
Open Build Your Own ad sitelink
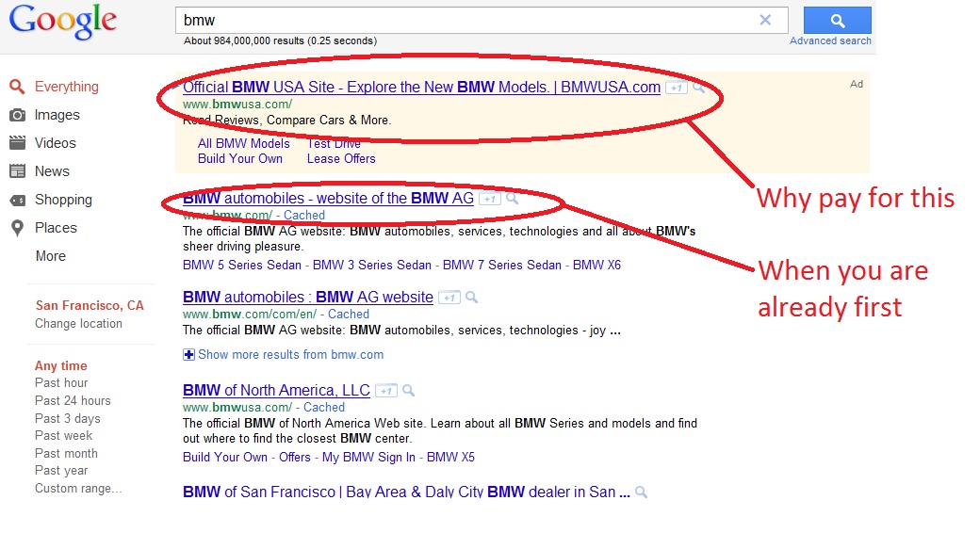pos(240,159)
